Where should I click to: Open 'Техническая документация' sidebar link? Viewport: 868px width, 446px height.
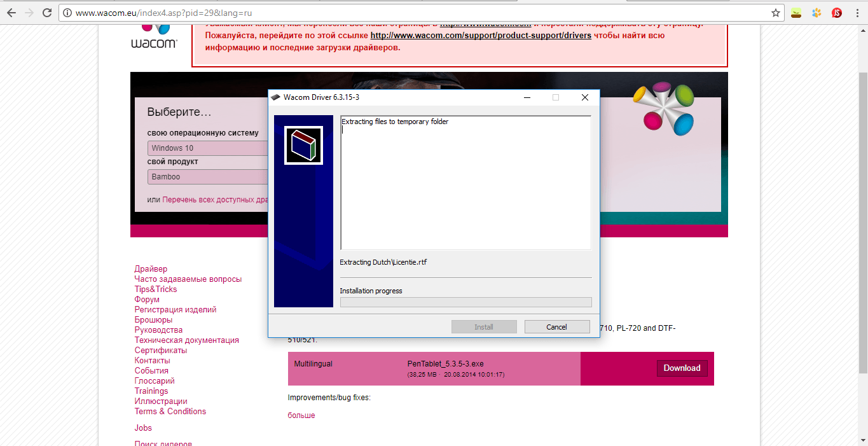pyautogui.click(x=187, y=340)
